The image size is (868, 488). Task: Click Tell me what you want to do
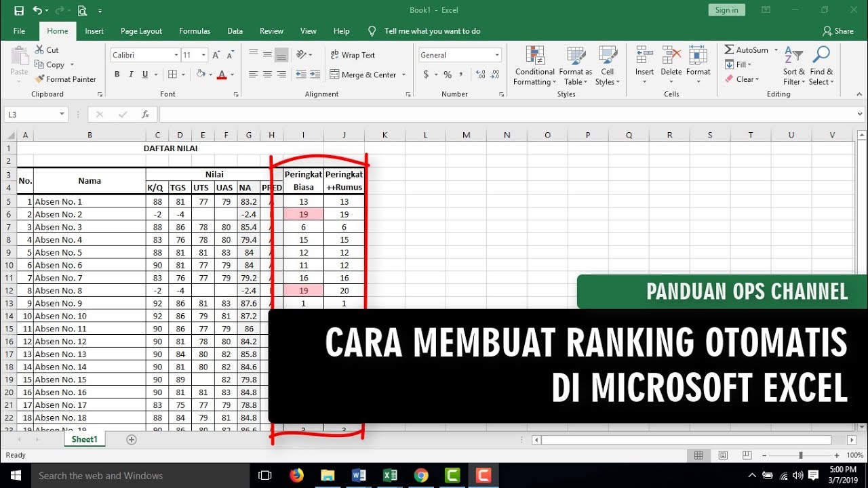click(432, 31)
